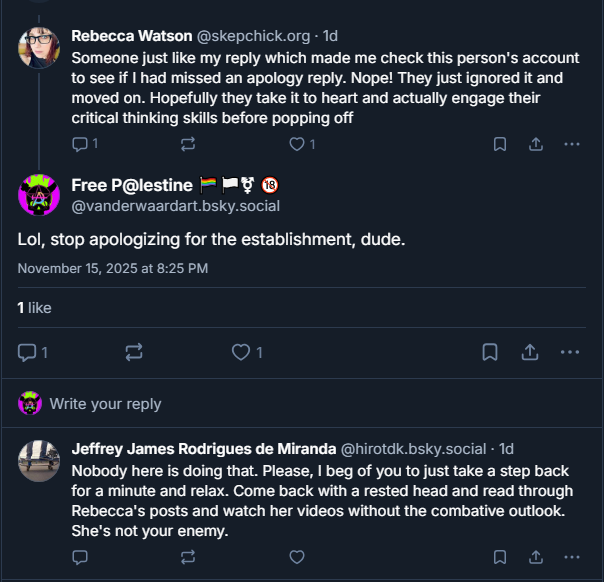This screenshot has height=582, width=604.
Task: Open repost menu on the main post
Action: point(133,352)
